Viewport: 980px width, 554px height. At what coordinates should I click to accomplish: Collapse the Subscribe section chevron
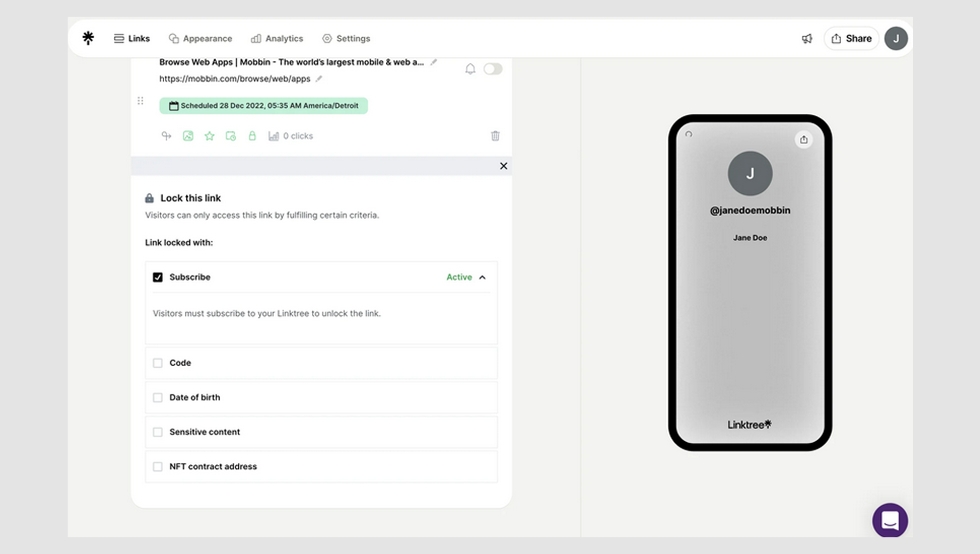tap(482, 277)
